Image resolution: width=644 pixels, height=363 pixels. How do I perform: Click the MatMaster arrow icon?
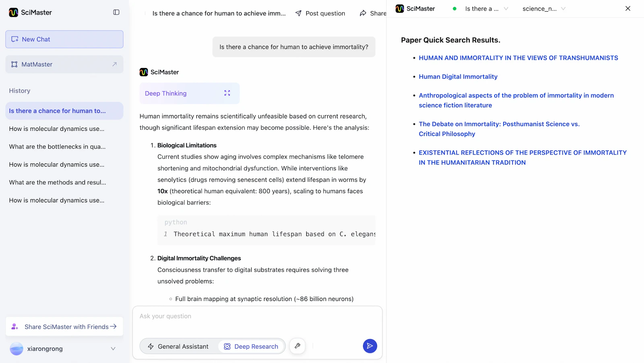pyautogui.click(x=114, y=64)
